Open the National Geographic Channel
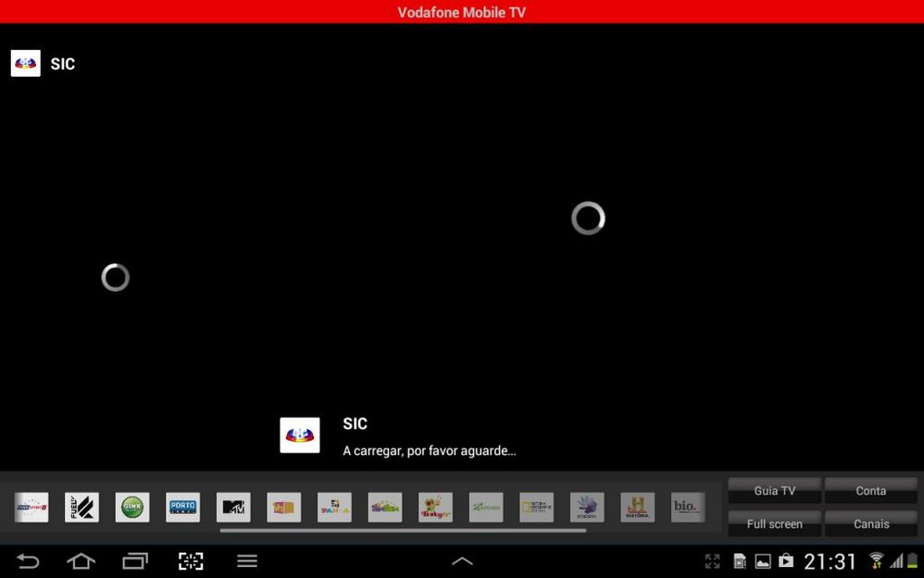Screen dimensions: 924x578 535,507
